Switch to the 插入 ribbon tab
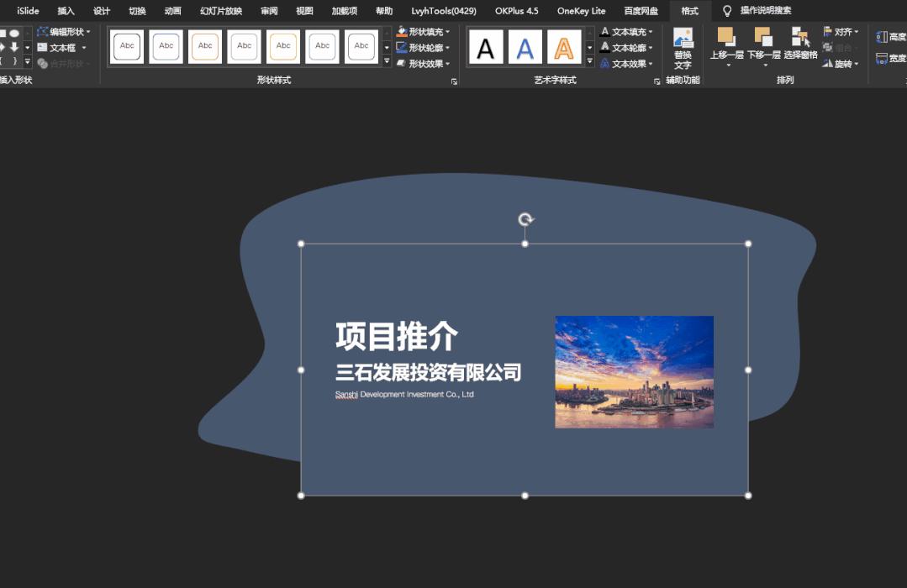 (x=66, y=11)
